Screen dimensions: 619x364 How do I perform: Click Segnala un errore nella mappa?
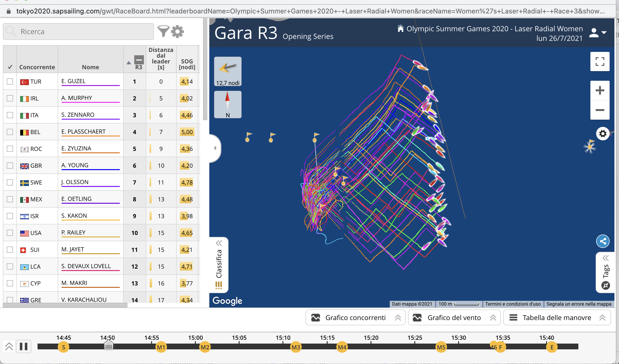pyautogui.click(x=579, y=304)
